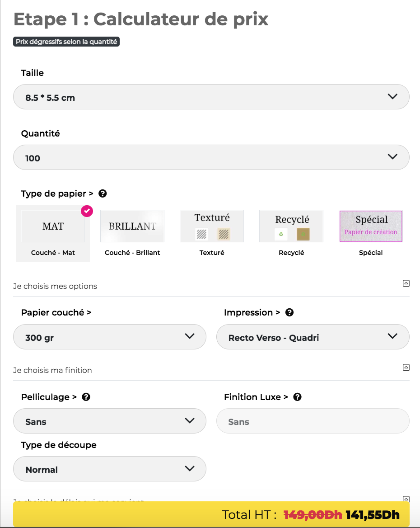420x528 pixels.
Task: Click help icon next to Type de papier
Action: coord(103,194)
